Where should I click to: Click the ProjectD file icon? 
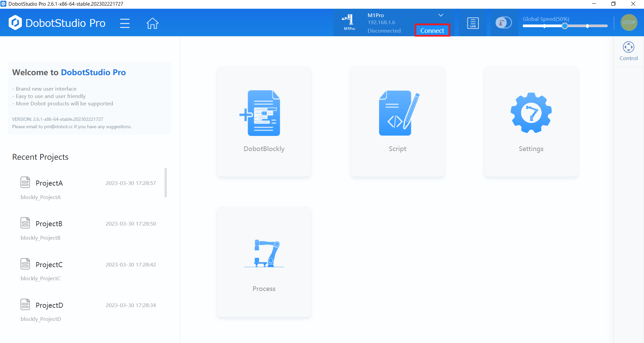25,304
